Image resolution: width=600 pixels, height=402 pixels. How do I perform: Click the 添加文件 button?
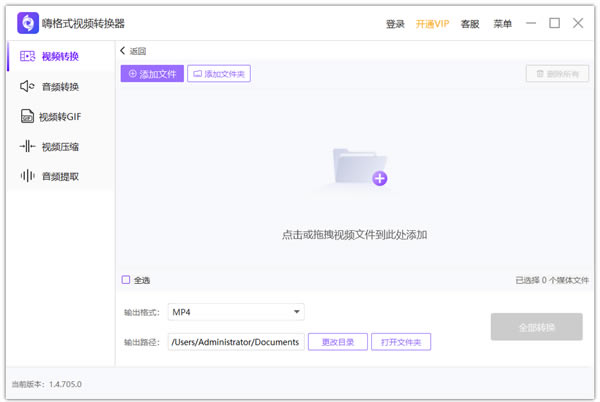pyautogui.click(x=152, y=73)
